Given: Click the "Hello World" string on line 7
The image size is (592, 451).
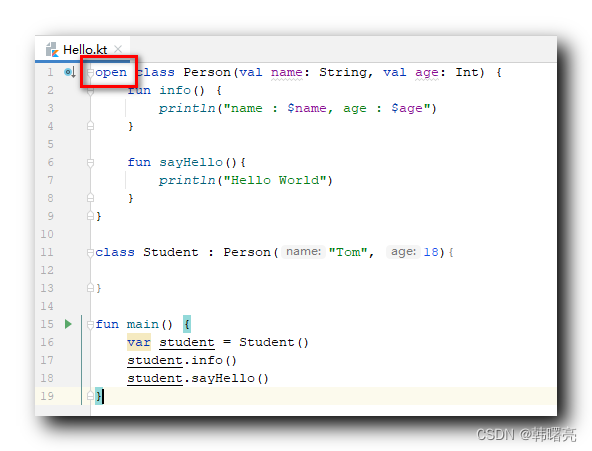Looking at the screenshot, I should (274, 180).
